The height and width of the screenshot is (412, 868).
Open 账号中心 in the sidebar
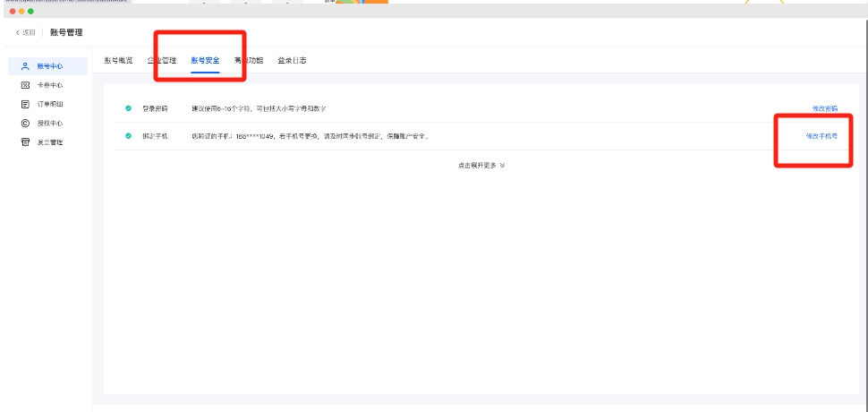pyautogui.click(x=47, y=66)
